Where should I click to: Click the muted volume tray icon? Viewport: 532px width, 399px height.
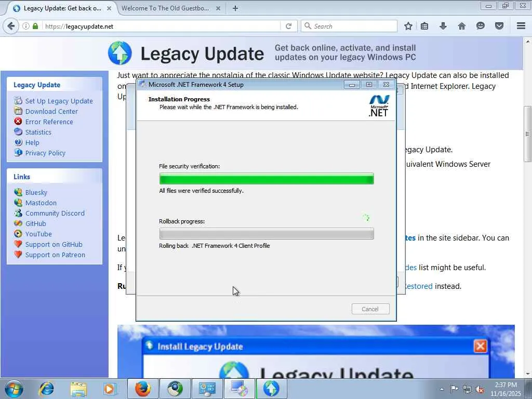click(x=480, y=389)
